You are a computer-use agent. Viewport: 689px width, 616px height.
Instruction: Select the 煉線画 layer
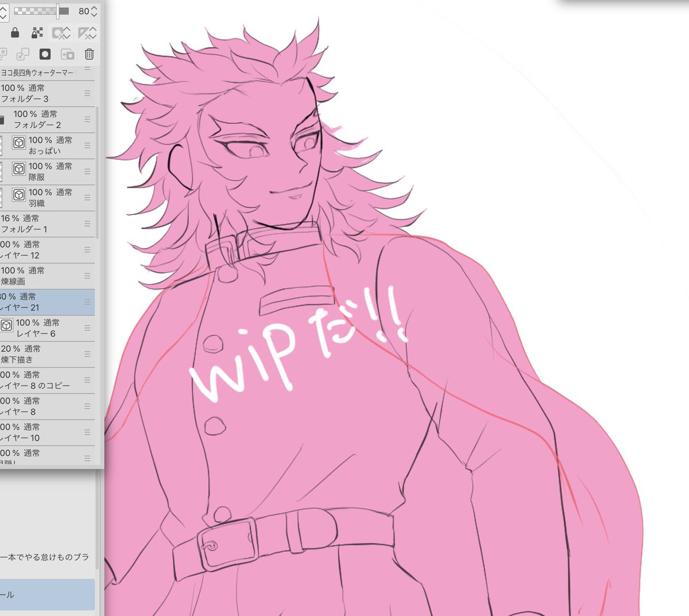(x=47, y=276)
